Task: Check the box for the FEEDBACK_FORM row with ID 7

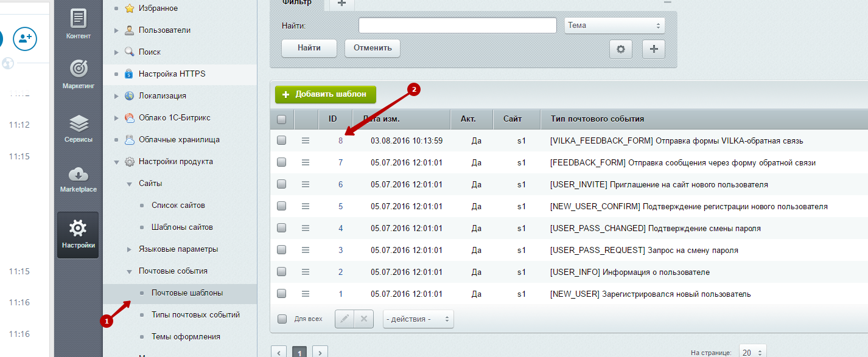Action: pos(281,162)
